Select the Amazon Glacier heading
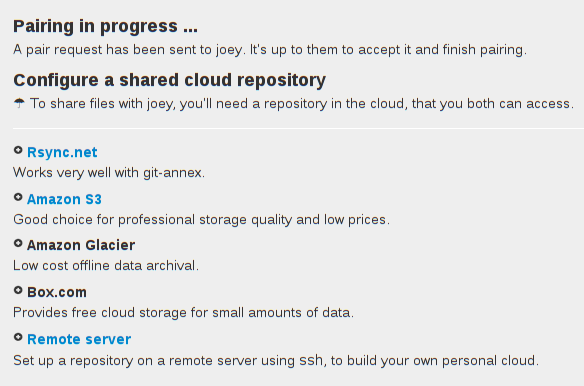Viewport: 584px width, 386px height. (x=81, y=245)
